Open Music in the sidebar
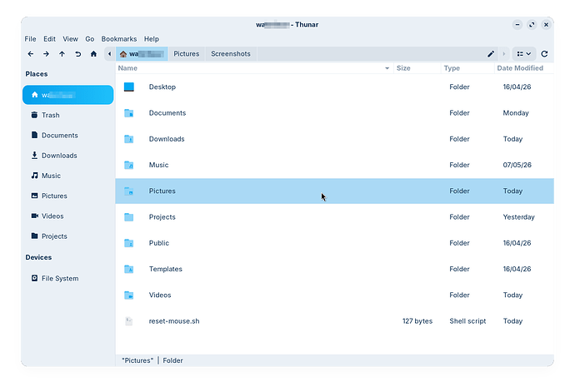This screenshot has width=575, height=392. pyautogui.click(x=67, y=176)
